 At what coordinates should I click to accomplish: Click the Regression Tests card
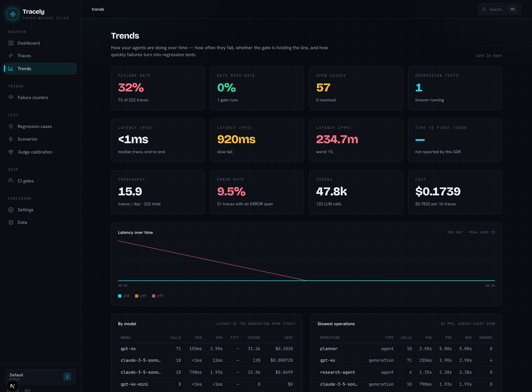pyautogui.click(x=455, y=88)
